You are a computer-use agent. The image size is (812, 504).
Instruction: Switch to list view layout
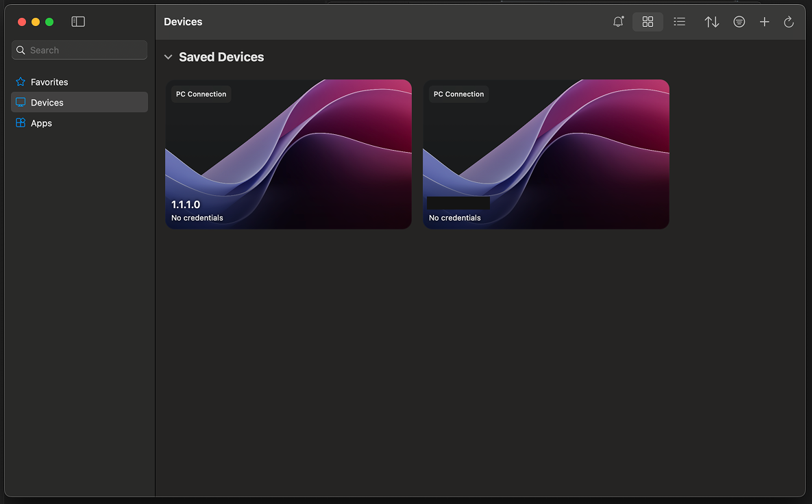pos(679,21)
